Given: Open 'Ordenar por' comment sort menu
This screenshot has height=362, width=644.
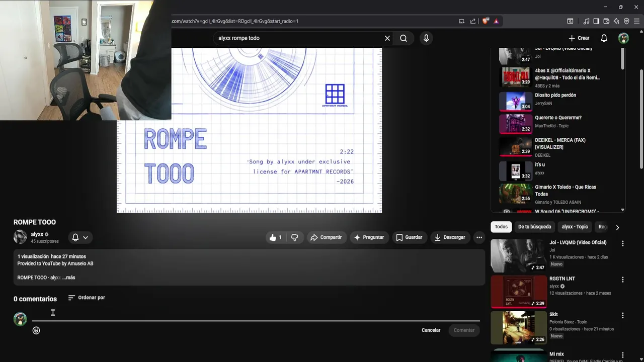Looking at the screenshot, I should tap(87, 298).
